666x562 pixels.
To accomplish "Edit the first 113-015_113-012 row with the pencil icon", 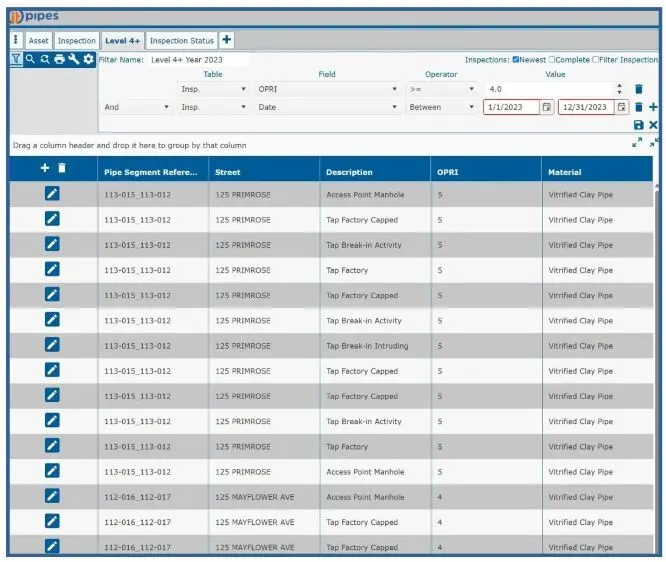I will click(x=52, y=194).
